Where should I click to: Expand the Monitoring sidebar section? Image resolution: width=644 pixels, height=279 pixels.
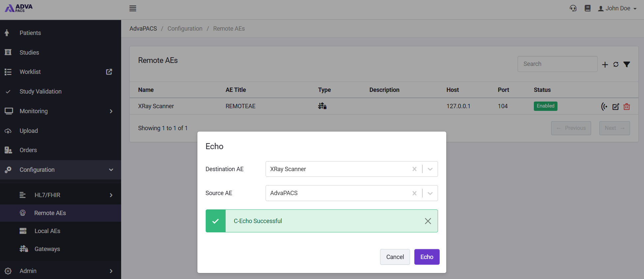coord(61,111)
